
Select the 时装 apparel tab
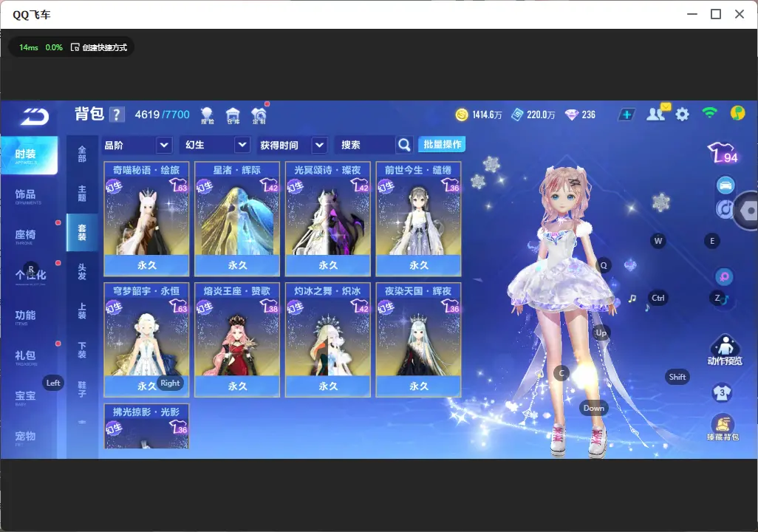coord(29,155)
